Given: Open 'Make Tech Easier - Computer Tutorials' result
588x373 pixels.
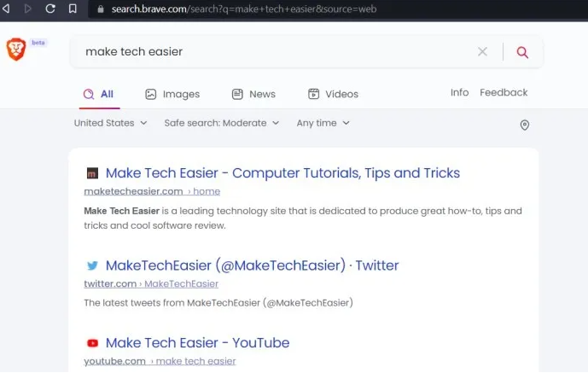Looking at the screenshot, I should 282,172.
